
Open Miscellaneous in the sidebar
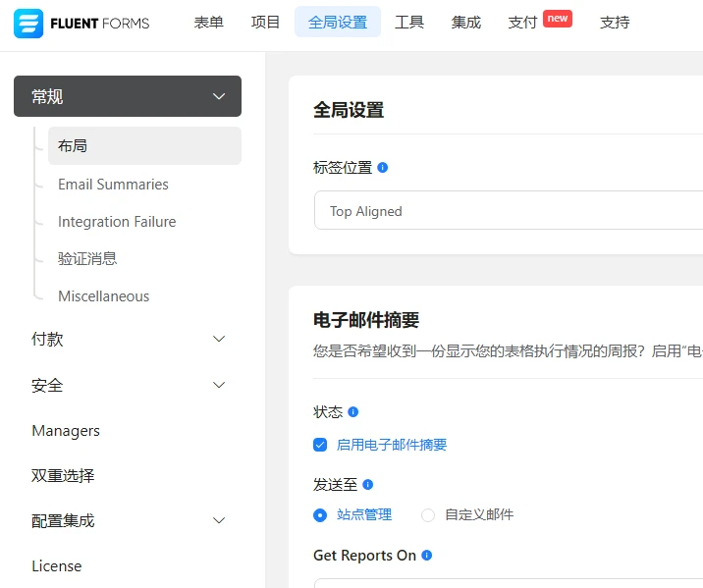(103, 296)
